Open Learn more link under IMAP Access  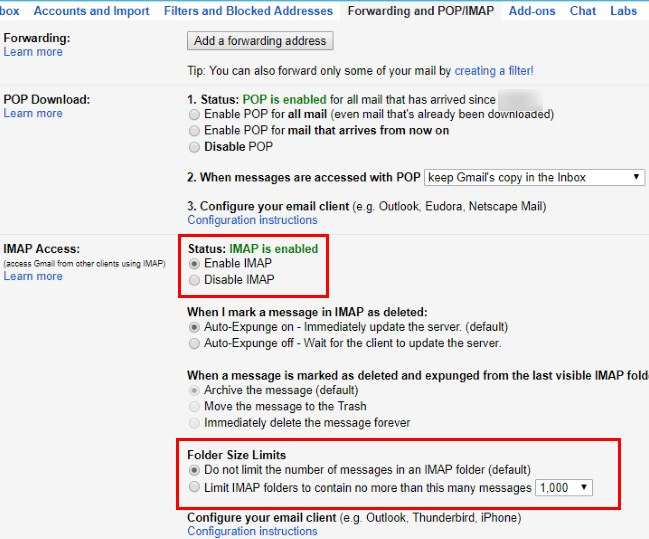point(33,276)
